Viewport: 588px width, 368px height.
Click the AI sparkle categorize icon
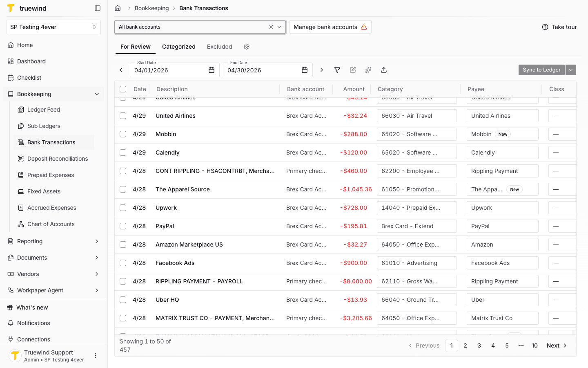368,70
